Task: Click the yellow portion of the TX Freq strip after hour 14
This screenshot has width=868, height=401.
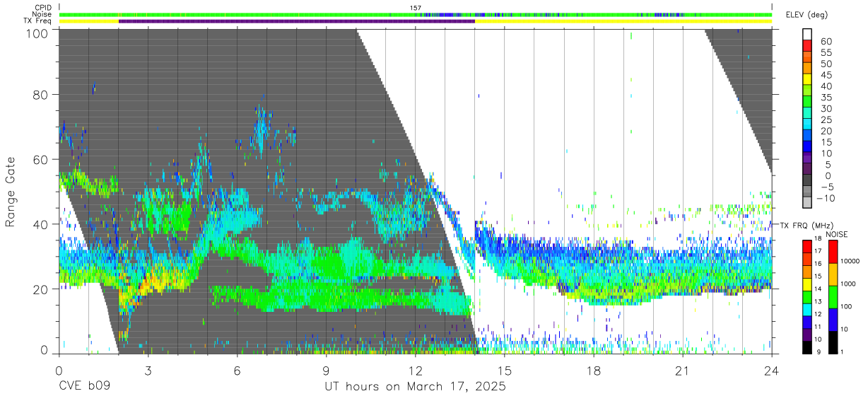Action: [623, 21]
